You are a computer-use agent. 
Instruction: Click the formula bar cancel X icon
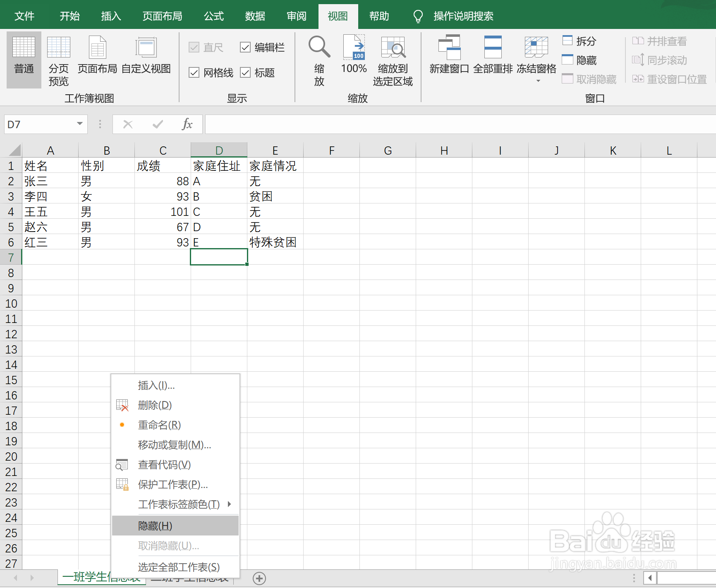(x=128, y=124)
